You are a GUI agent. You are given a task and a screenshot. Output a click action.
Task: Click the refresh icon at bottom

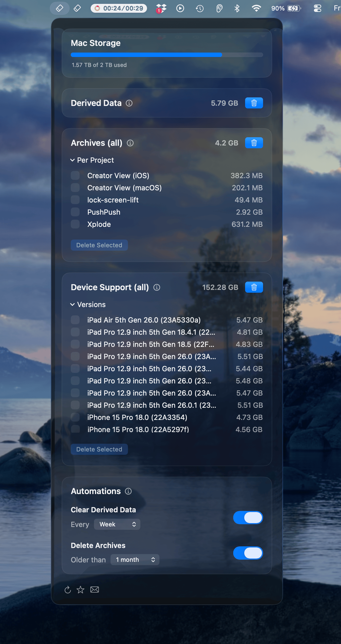pyautogui.click(x=68, y=590)
